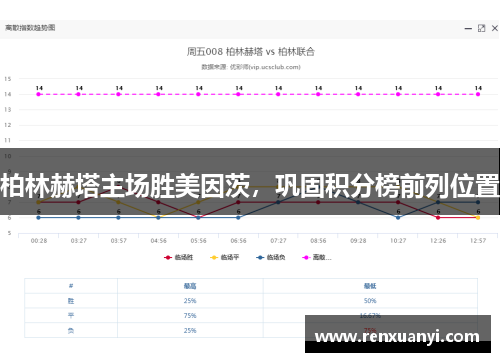Select the magenta data point at 08:56
The width and height of the screenshot is (500, 362).
[318, 94]
